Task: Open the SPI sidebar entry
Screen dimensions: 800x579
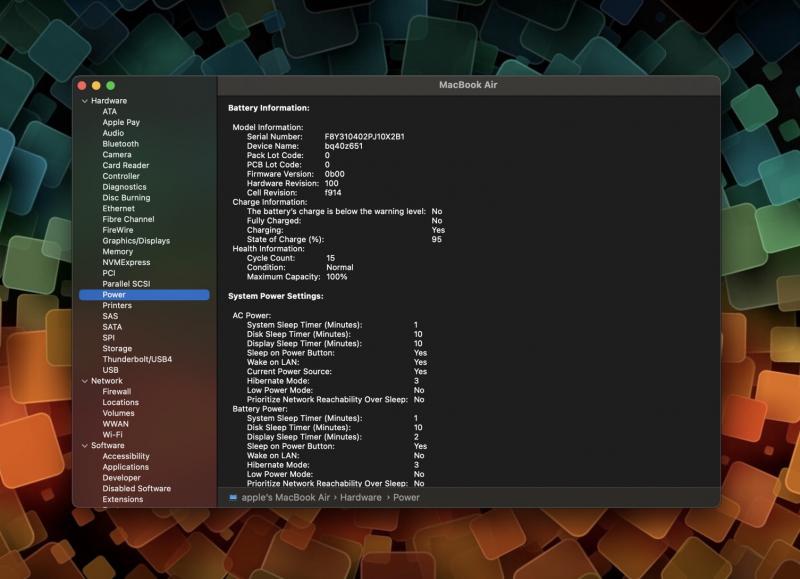Action: coord(109,338)
